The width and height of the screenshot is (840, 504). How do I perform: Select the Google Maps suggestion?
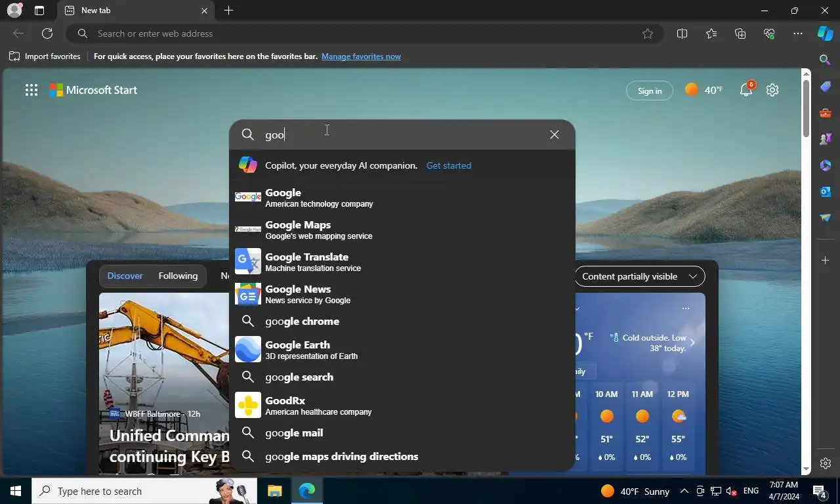pyautogui.click(x=402, y=230)
